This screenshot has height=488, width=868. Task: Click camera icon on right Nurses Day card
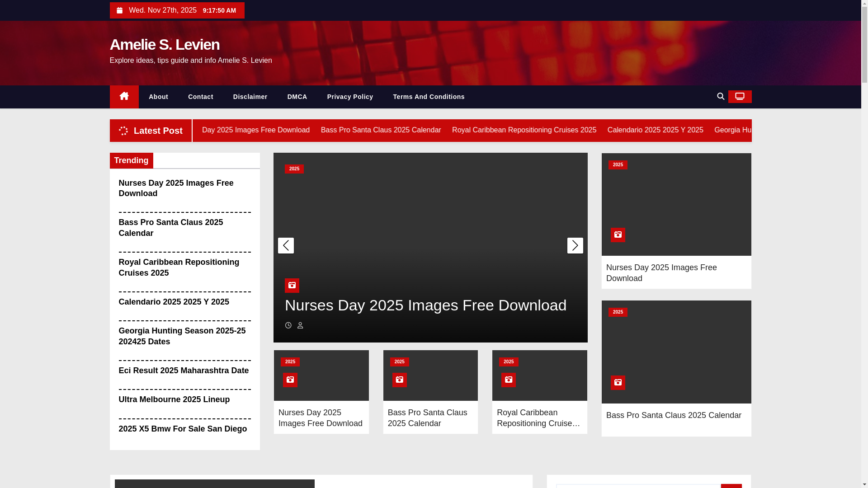click(x=618, y=235)
